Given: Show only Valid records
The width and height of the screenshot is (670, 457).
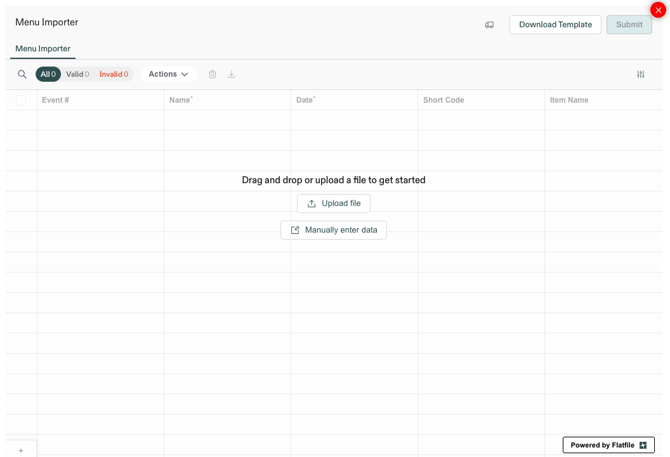Looking at the screenshot, I should tap(77, 74).
